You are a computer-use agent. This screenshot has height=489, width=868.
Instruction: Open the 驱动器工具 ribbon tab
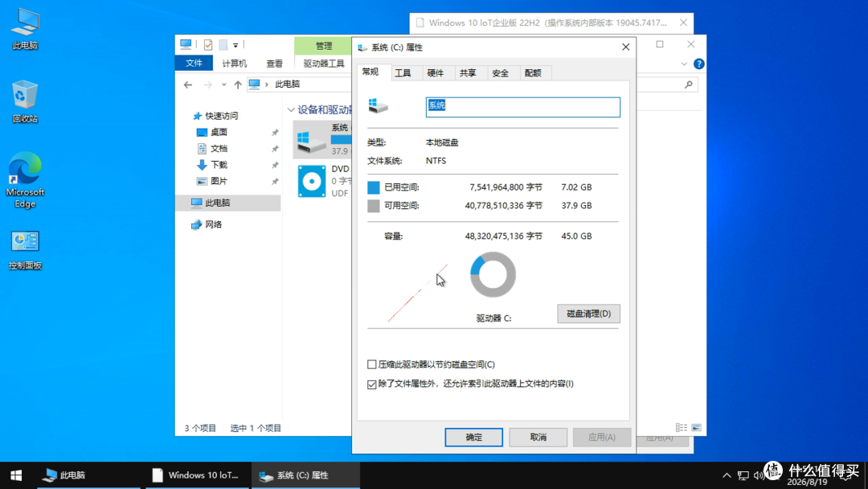324,63
